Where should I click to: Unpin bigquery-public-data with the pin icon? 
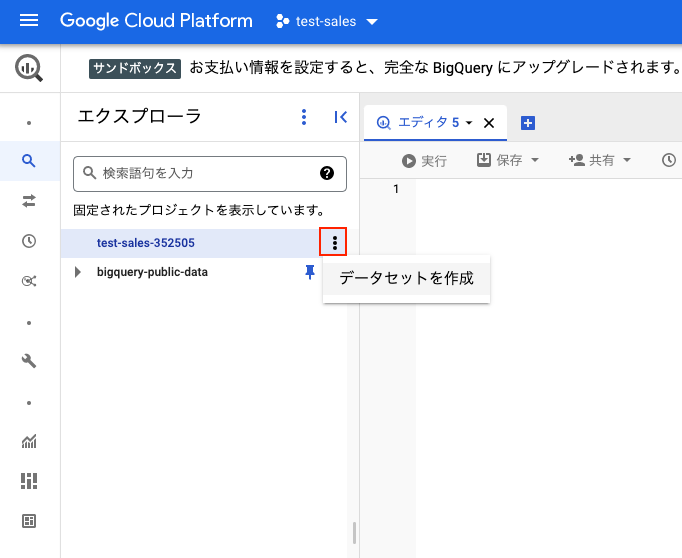[310, 272]
